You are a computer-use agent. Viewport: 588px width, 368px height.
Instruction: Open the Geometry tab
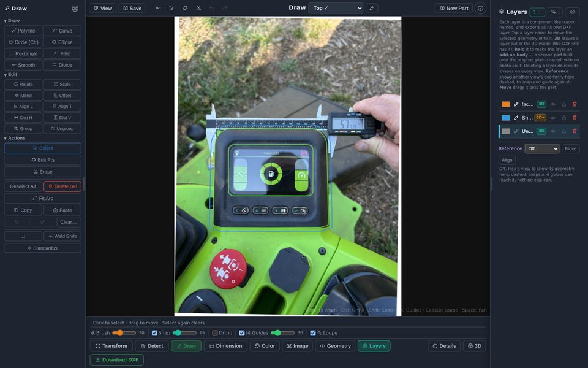(335, 346)
